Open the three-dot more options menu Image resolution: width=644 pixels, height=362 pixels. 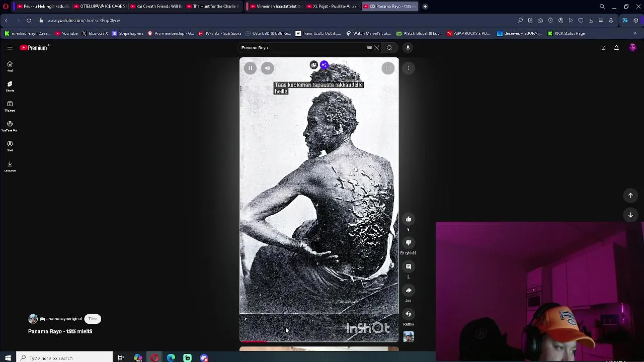[x=409, y=68]
